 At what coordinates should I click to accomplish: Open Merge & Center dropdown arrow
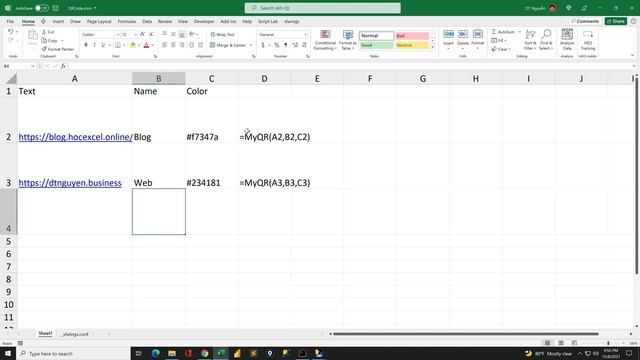point(251,45)
